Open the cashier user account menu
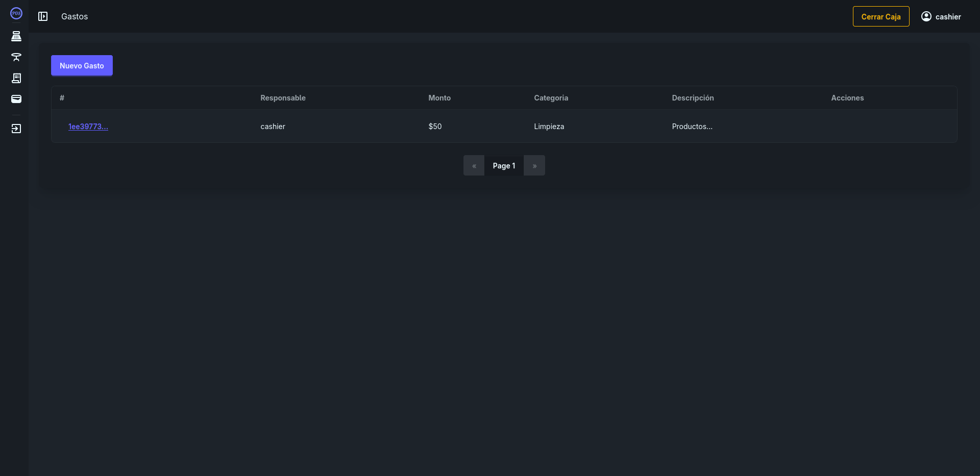The width and height of the screenshot is (980, 476). tap(941, 16)
